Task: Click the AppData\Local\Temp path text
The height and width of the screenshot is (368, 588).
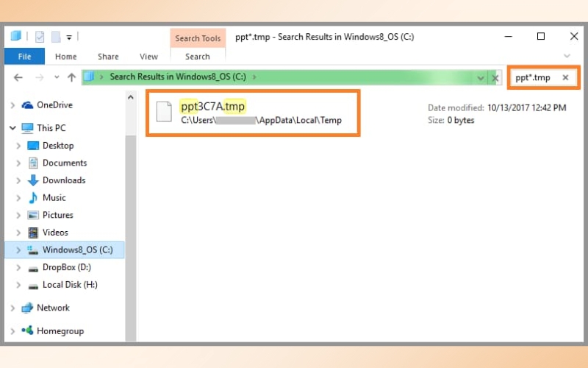Action: click(x=301, y=120)
